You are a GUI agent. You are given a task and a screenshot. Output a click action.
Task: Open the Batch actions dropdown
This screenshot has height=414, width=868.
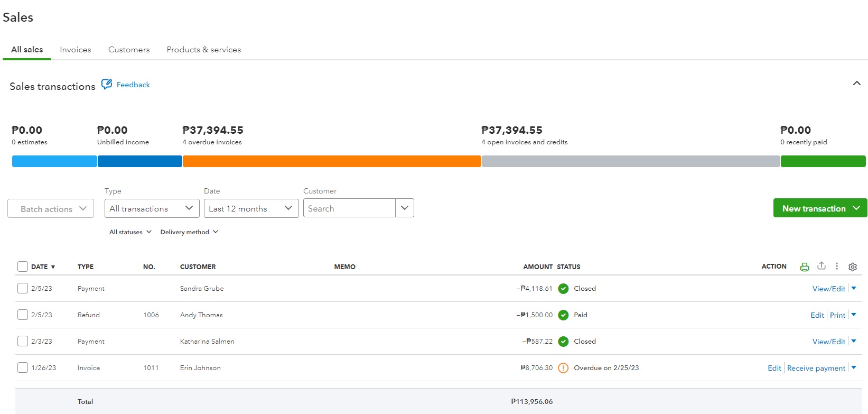click(51, 208)
